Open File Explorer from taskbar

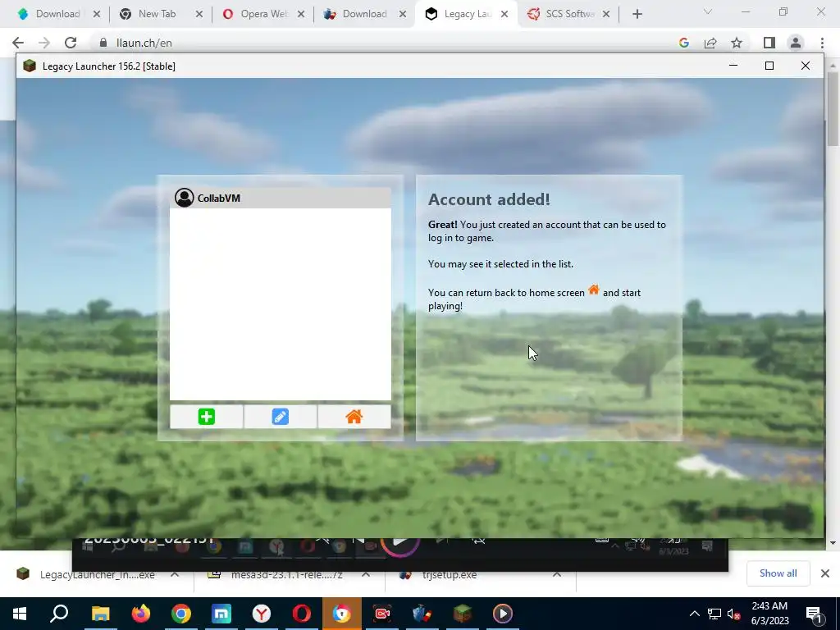[101, 614]
